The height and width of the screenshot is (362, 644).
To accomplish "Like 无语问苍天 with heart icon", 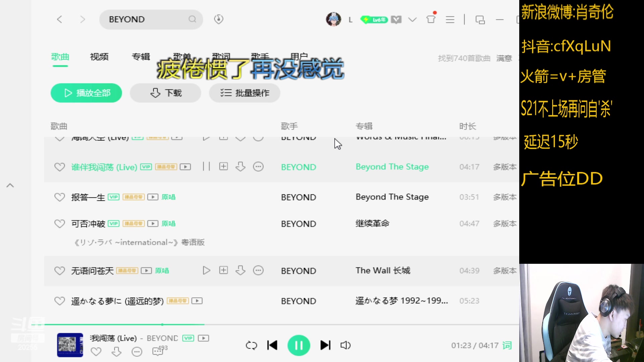I will (x=60, y=270).
